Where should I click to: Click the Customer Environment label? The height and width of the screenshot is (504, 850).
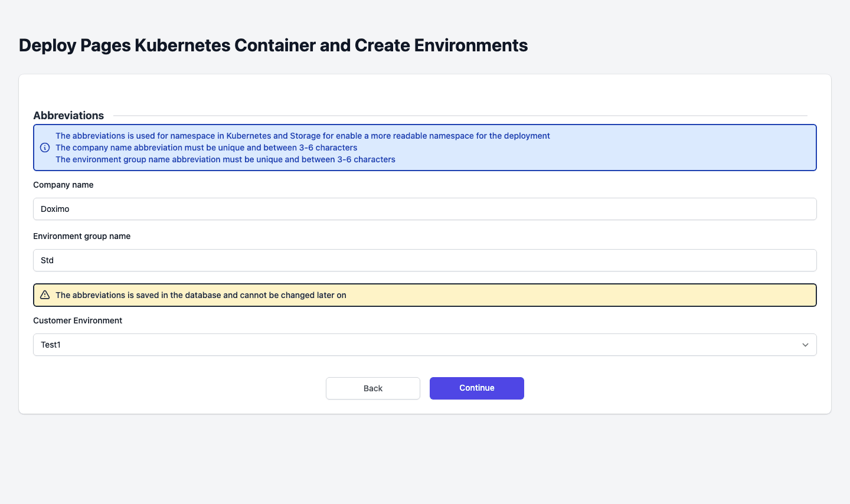[x=77, y=320]
